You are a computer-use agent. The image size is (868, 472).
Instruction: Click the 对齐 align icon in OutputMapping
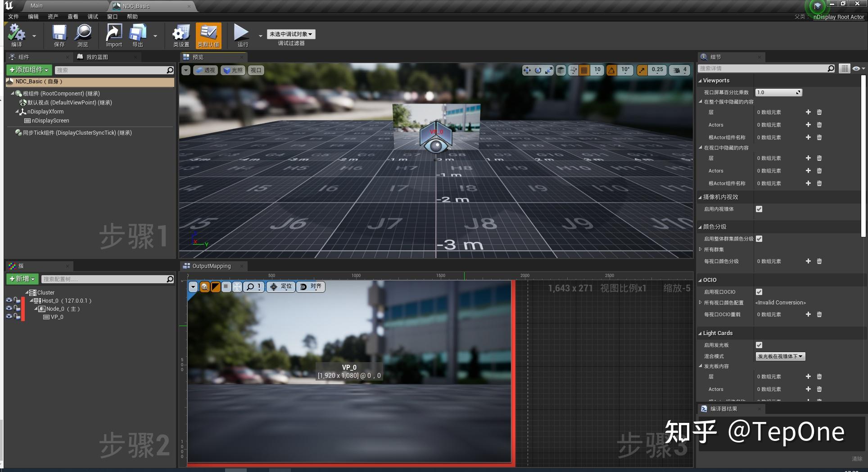tap(311, 287)
